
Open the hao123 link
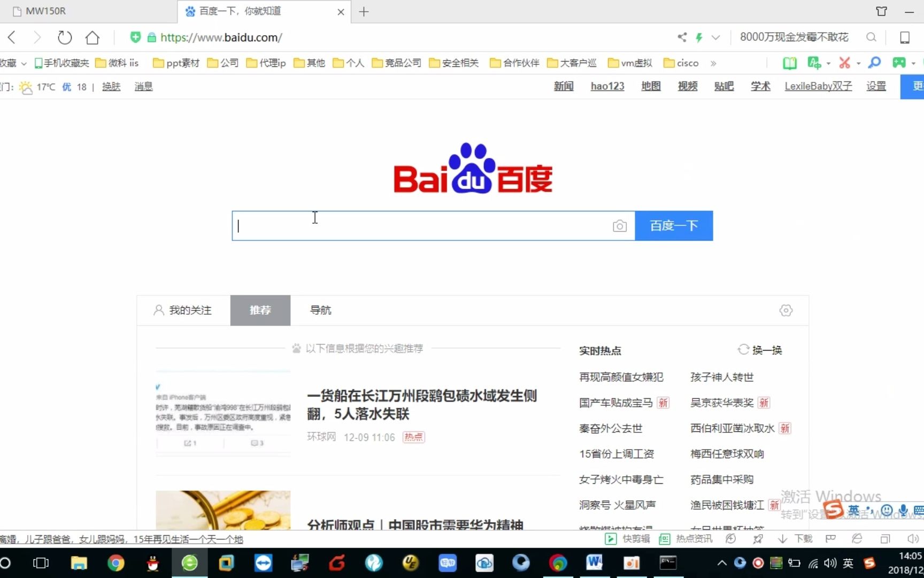(x=607, y=86)
